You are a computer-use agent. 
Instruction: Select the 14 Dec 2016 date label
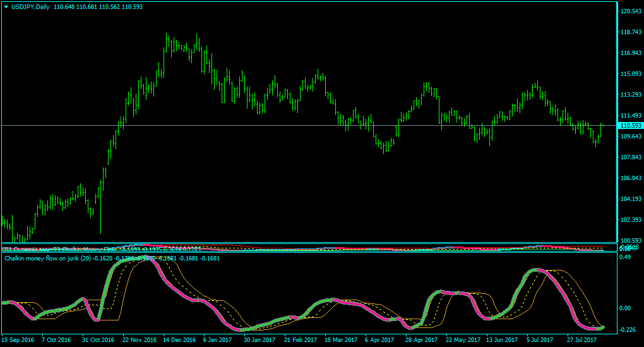[x=179, y=339]
